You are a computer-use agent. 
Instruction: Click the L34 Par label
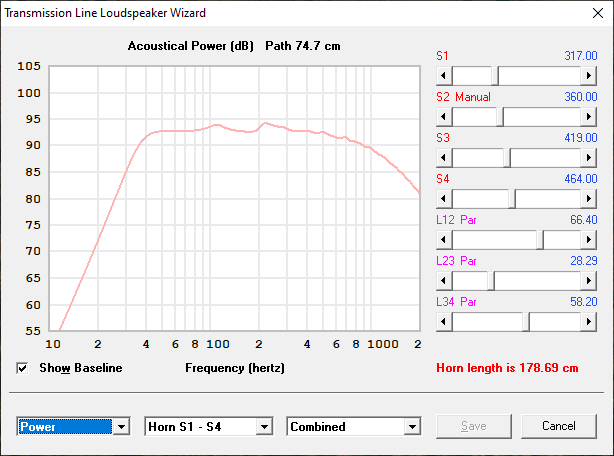pyautogui.click(x=456, y=302)
